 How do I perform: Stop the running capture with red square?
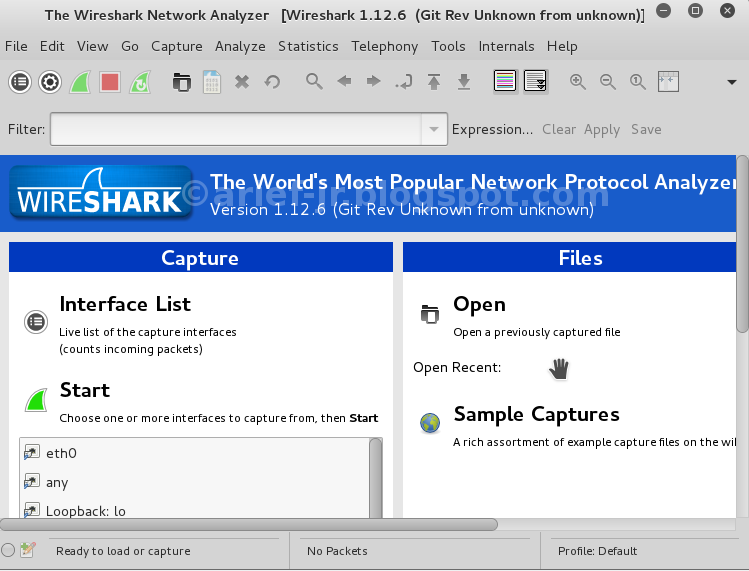tap(110, 82)
